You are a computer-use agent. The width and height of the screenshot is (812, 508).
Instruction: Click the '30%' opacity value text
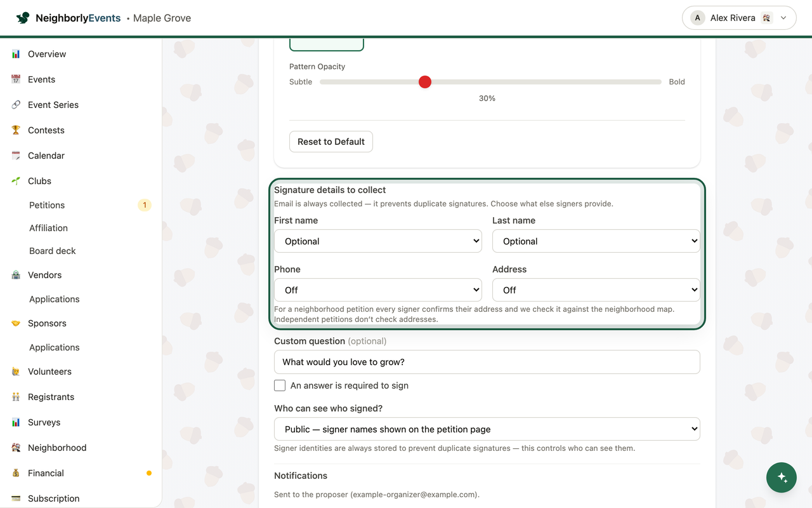click(x=487, y=98)
